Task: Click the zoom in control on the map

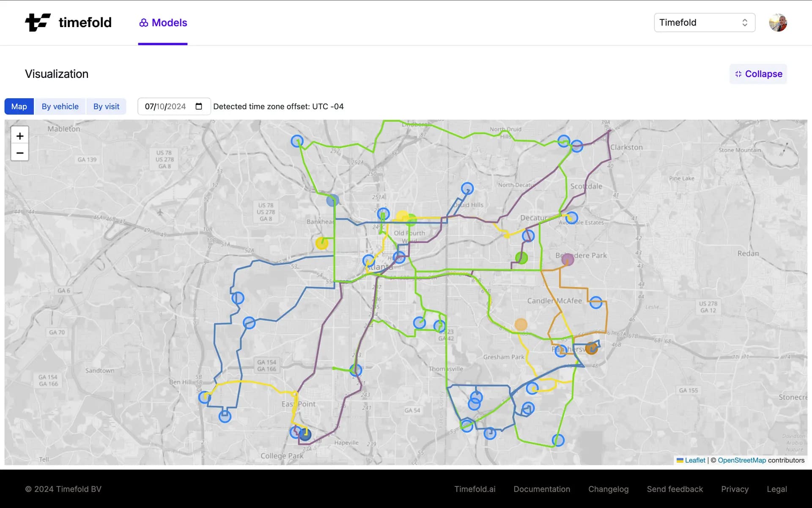Action: point(19,136)
